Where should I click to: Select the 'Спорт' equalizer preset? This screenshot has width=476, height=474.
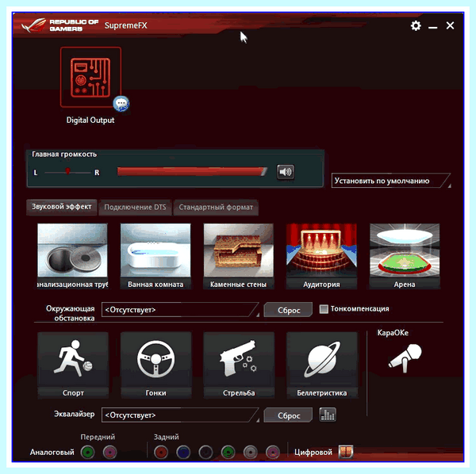coord(73,365)
